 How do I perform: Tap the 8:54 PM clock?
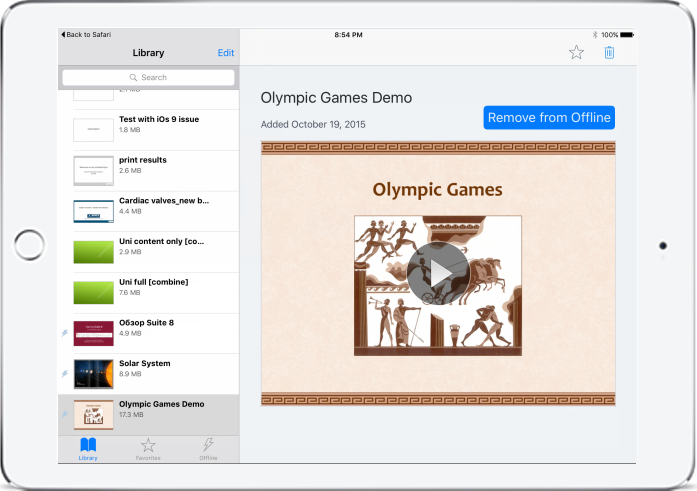point(348,35)
